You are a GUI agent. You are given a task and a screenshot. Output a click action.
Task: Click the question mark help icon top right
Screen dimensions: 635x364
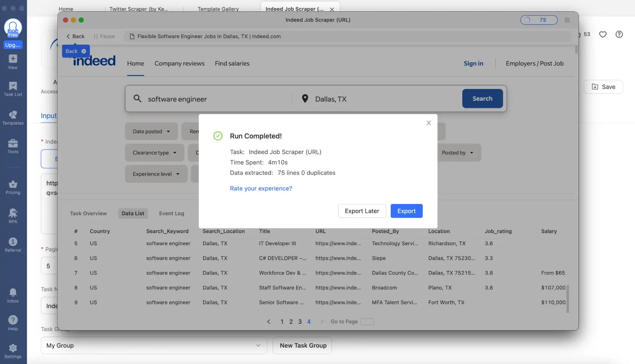(619, 34)
